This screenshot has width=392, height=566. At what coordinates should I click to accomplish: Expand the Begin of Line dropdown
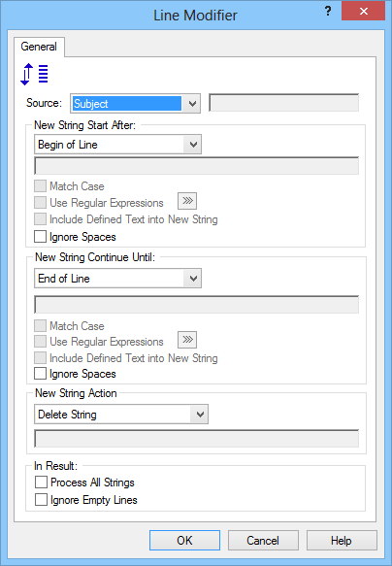click(x=117, y=145)
